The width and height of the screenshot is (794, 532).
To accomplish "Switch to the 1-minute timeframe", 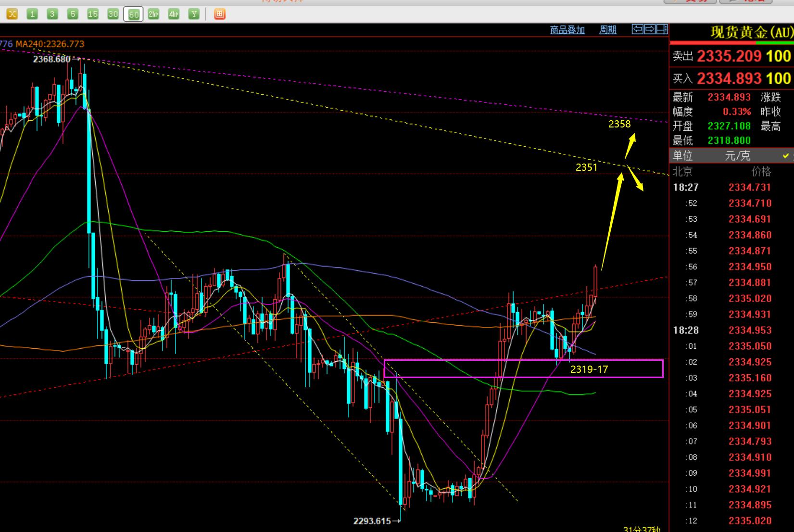I will [32, 14].
